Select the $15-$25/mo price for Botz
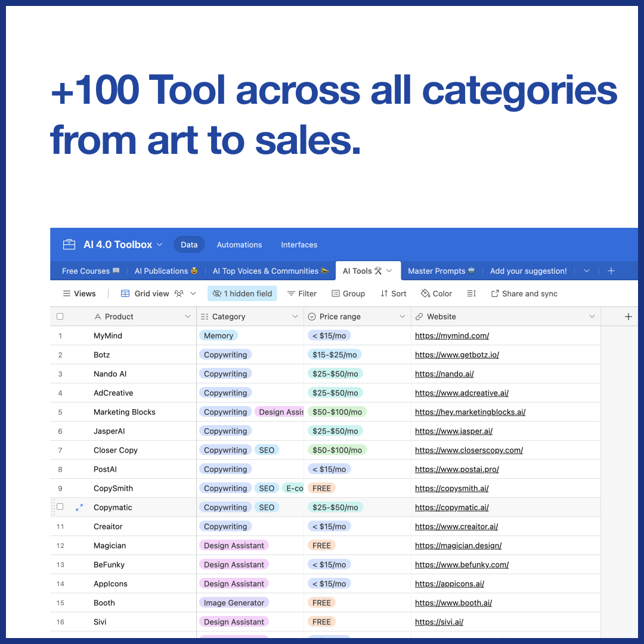Image resolution: width=644 pixels, height=644 pixels. coord(335,355)
